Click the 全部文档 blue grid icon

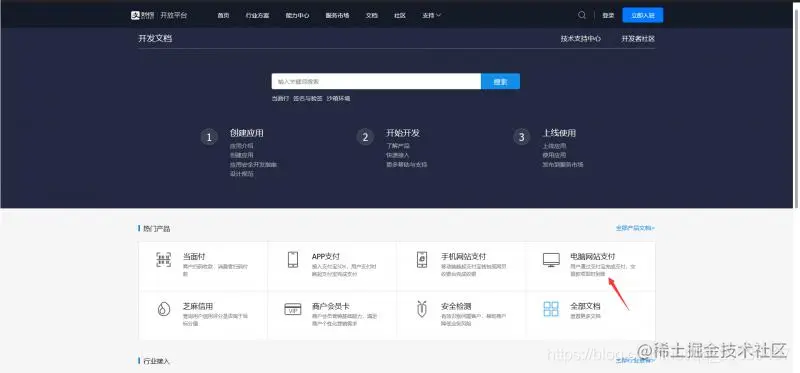pyautogui.click(x=551, y=309)
